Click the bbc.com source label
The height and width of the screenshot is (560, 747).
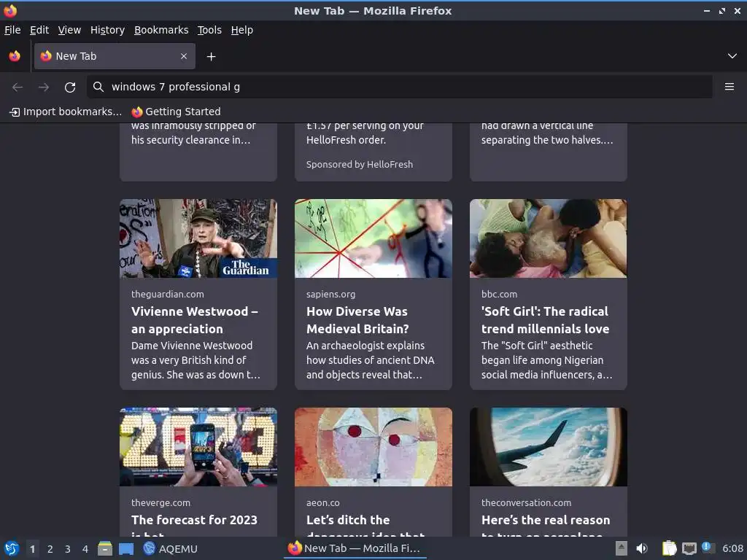click(x=499, y=295)
